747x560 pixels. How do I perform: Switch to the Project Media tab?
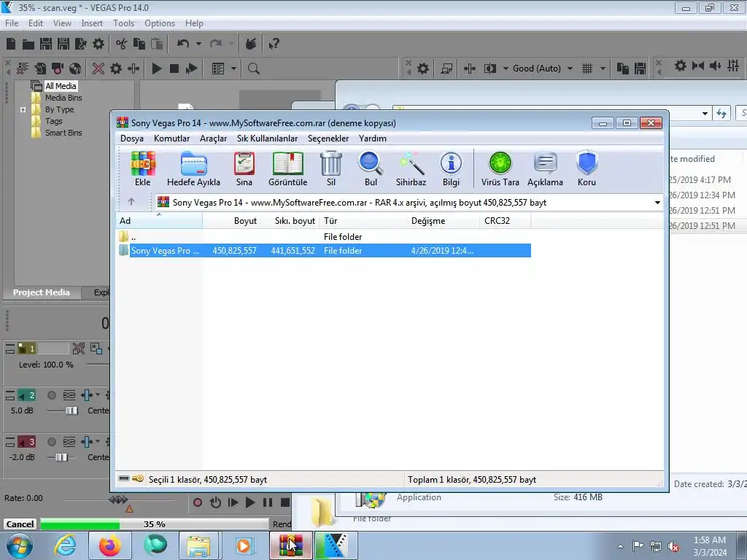tap(42, 292)
